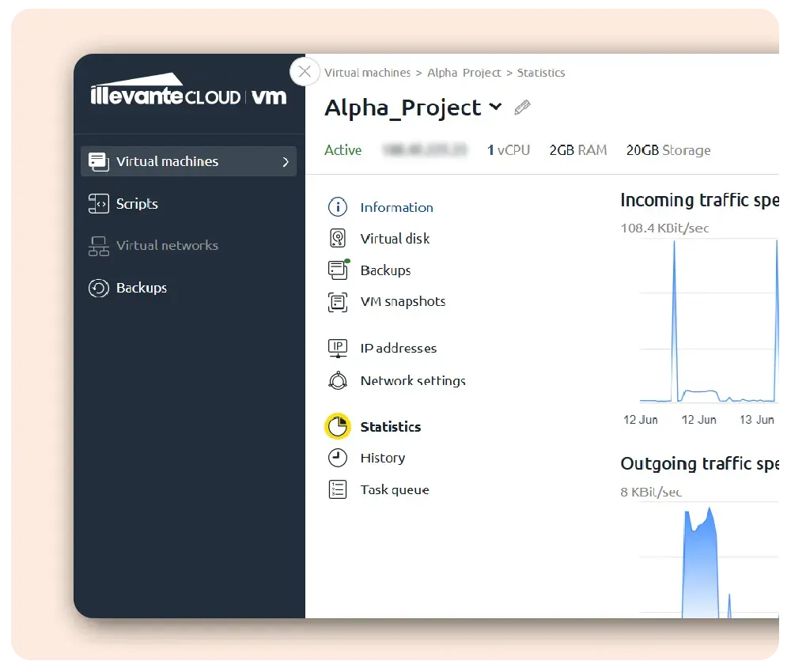Click the Virtual disk icon
This screenshot has width=791, height=672.
click(338, 239)
